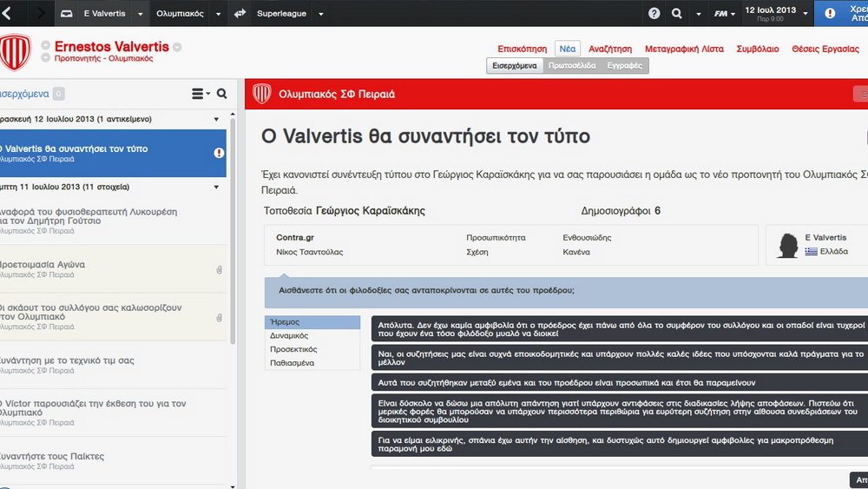Select the Ήρεμος tone option
Viewport: 868px width, 489px height.
pyautogui.click(x=312, y=322)
